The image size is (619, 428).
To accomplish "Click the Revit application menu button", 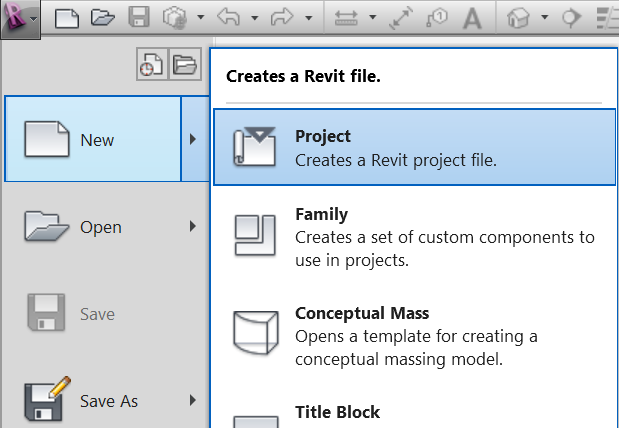I will (20, 18).
